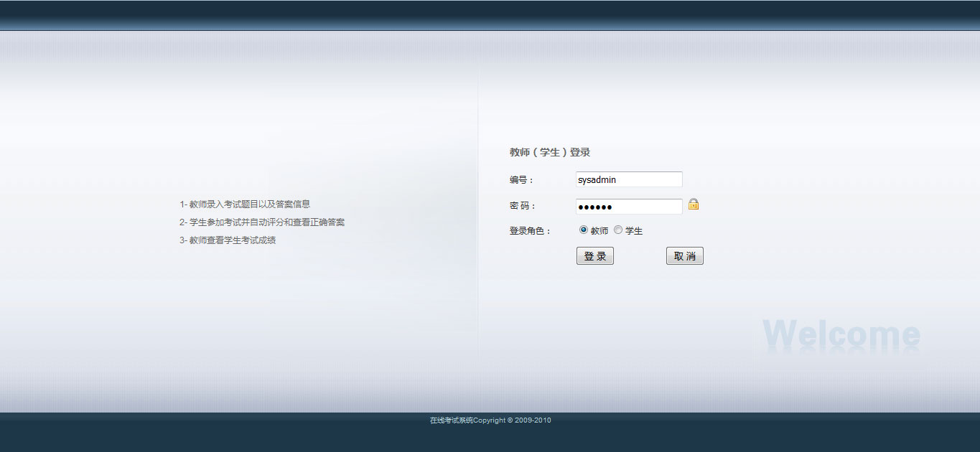Click the Welcome watermark text
This screenshot has height=452, width=980.
pos(841,331)
